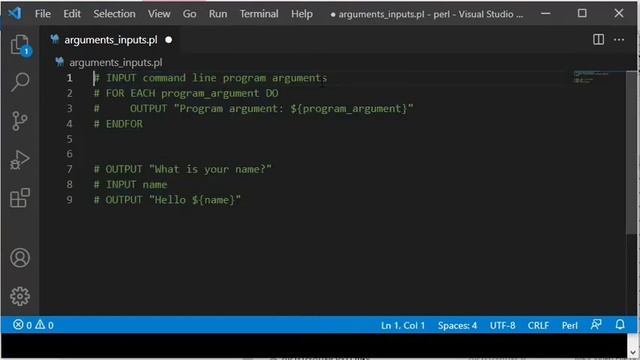This screenshot has width=640, height=360.
Task: Change encoding via UTF-8 status entry
Action: (502, 325)
